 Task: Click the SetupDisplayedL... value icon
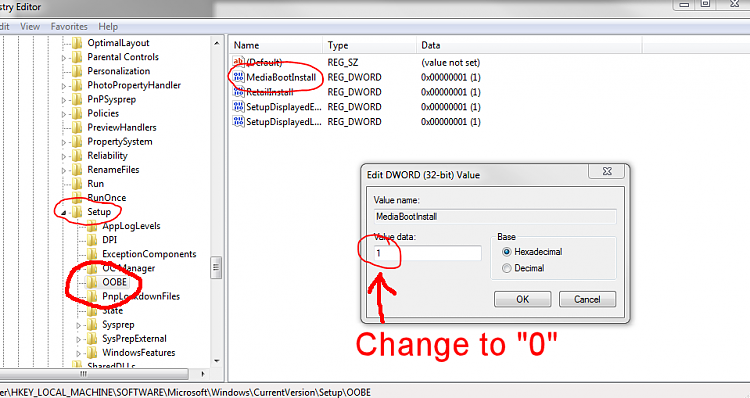238,122
